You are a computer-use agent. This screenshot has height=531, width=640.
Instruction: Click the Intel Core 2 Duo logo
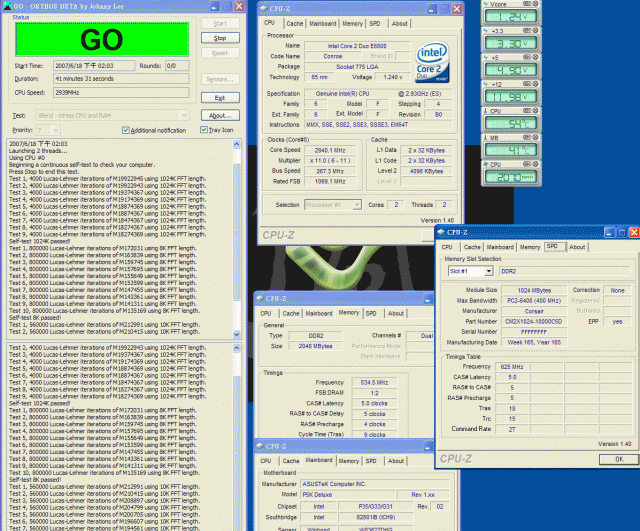432,62
